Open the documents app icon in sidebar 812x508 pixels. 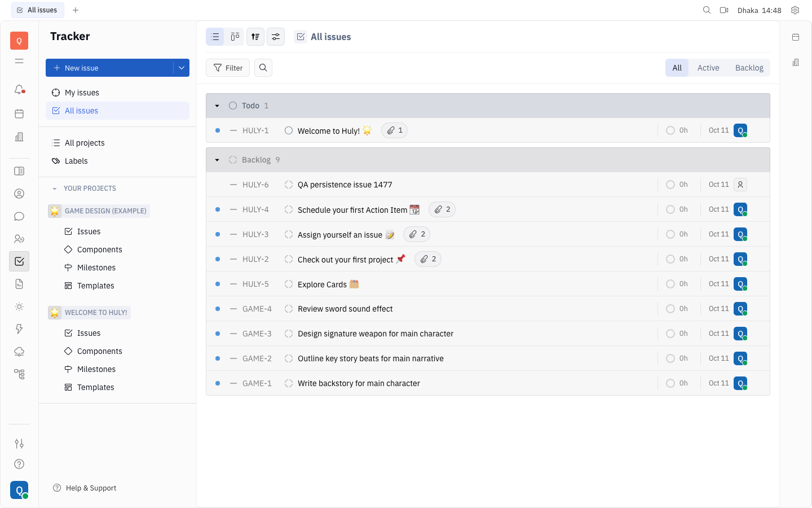coord(19,284)
